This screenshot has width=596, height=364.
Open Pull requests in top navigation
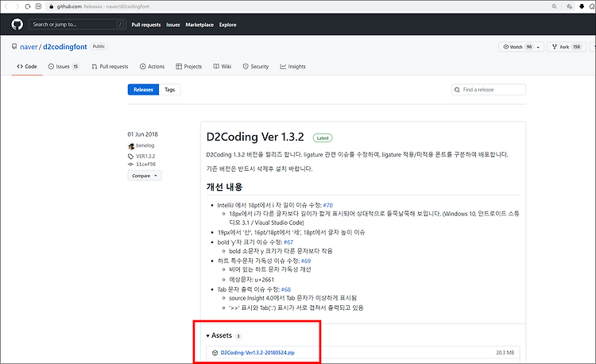(146, 25)
